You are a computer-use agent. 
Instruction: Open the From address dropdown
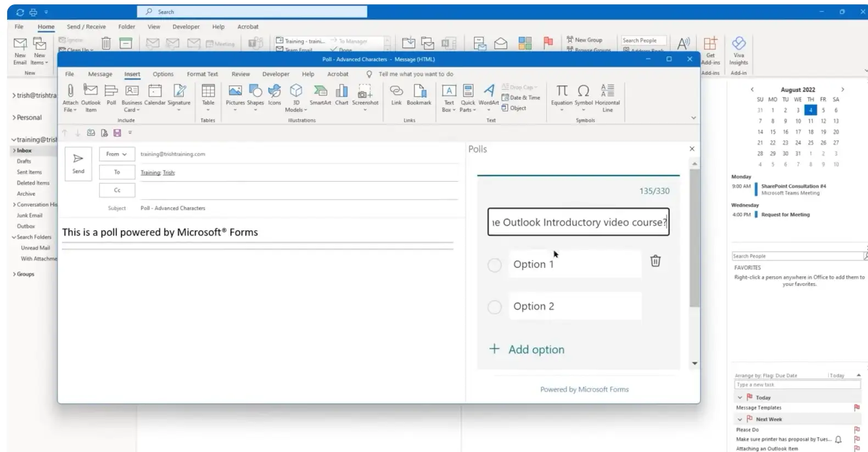tap(116, 154)
